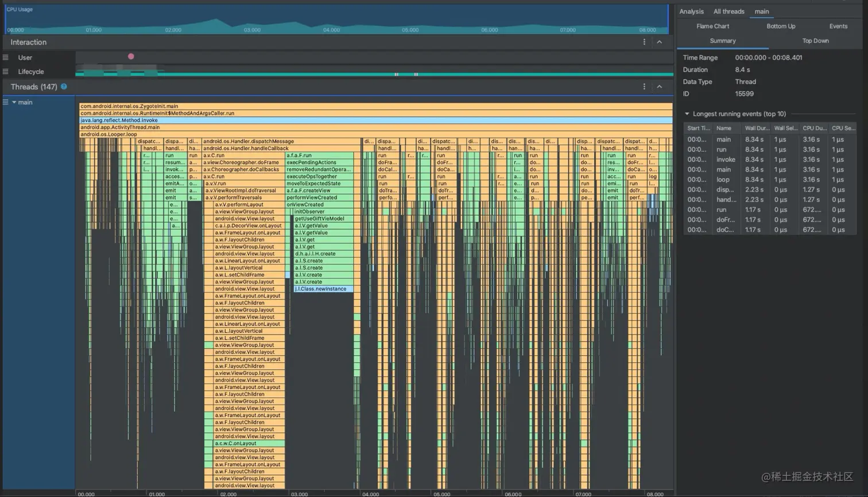The height and width of the screenshot is (497, 868).
Task: Switch to the Top Down view
Action: click(x=815, y=41)
